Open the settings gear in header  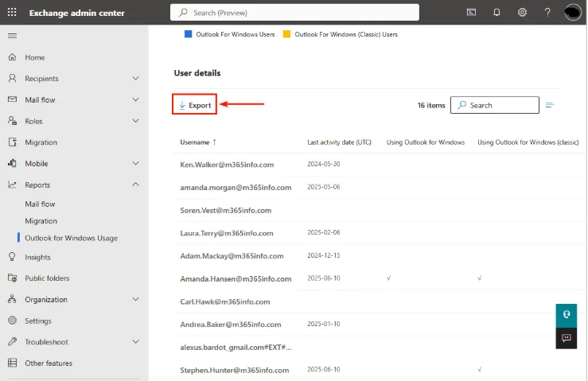click(x=522, y=12)
